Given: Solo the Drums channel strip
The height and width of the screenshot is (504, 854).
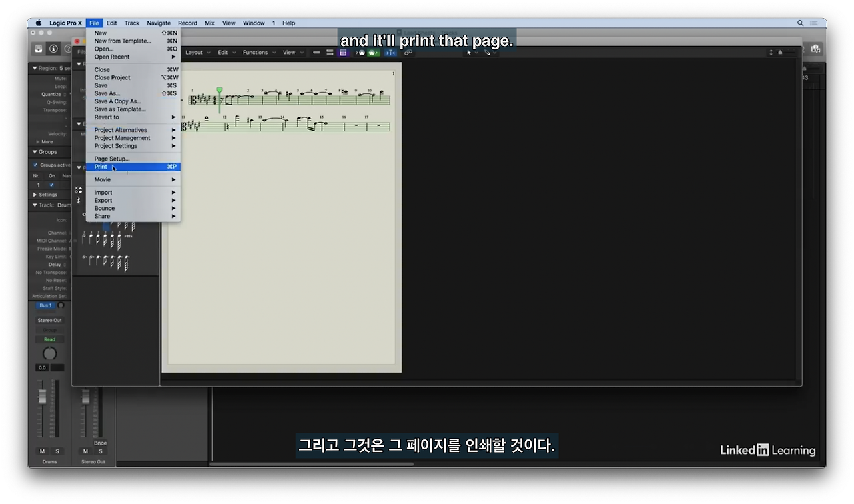Looking at the screenshot, I should [x=57, y=451].
